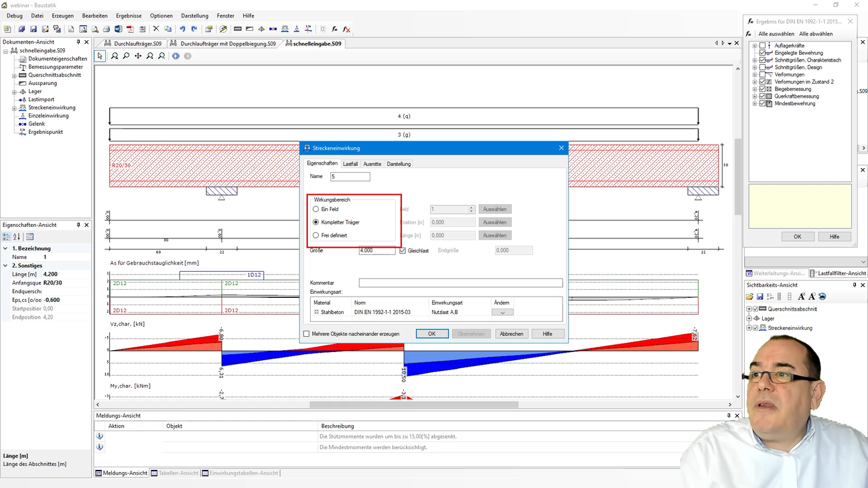
Task: Click the blue back navigation arrow
Action: pyautogui.click(x=176, y=56)
